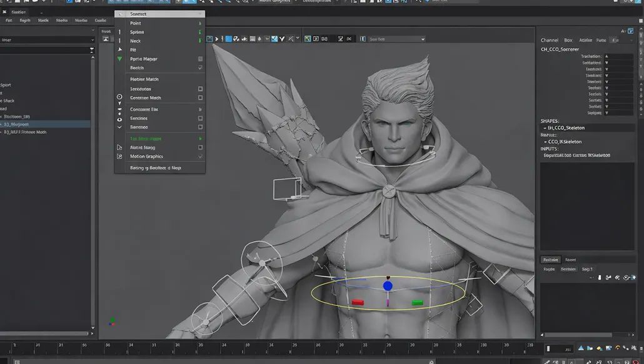Click the filter funnel icon in left panel
The width and height of the screenshot is (644, 364).
point(92,49)
